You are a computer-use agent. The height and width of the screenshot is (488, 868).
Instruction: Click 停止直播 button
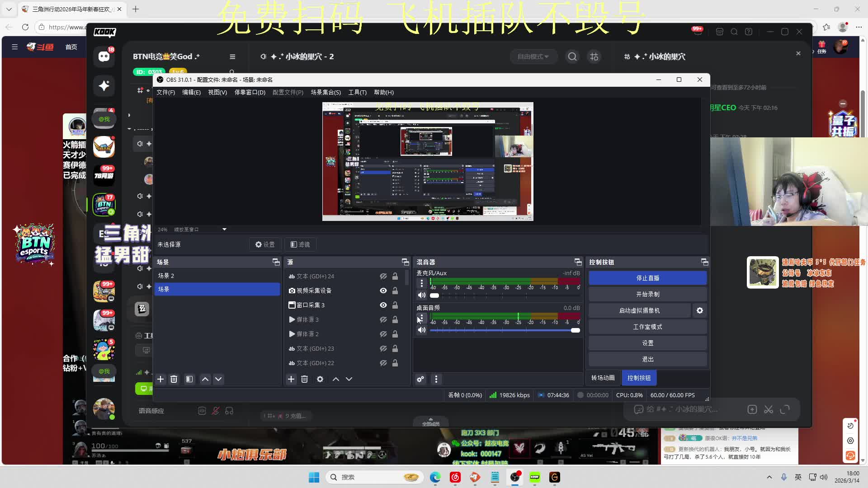[647, 278]
